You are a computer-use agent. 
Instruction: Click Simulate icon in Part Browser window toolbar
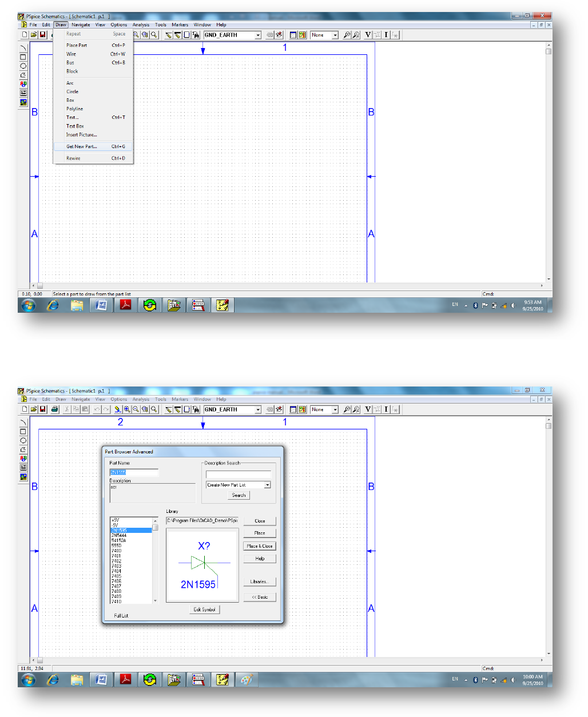pos(302,409)
